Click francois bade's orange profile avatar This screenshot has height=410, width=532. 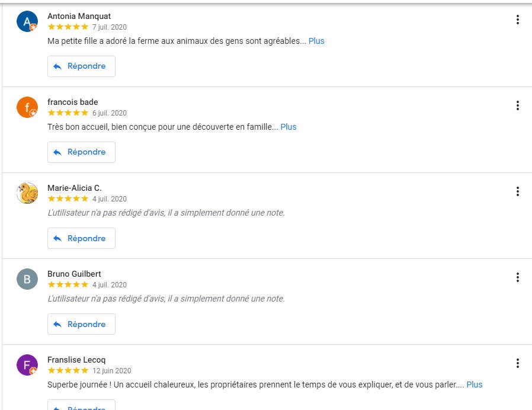[27, 107]
